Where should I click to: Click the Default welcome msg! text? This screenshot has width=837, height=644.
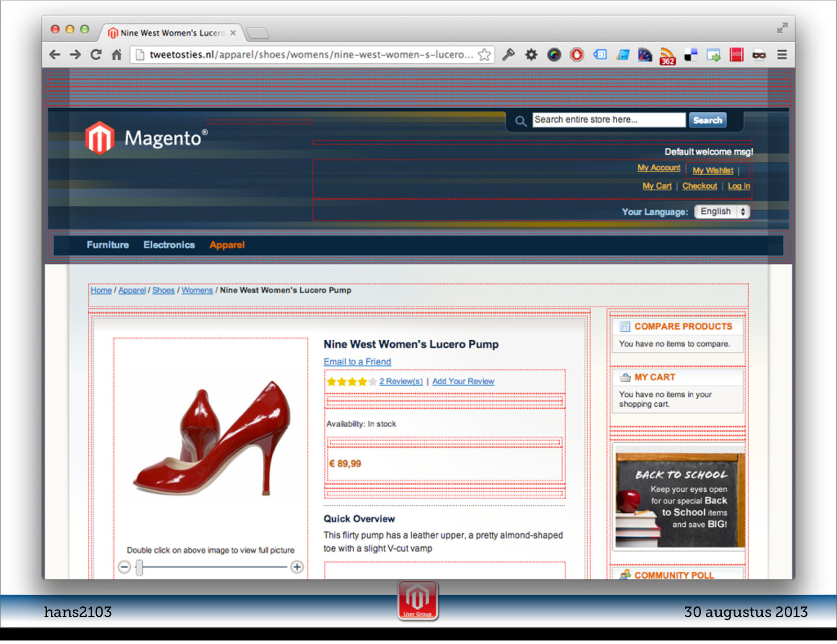tap(709, 152)
